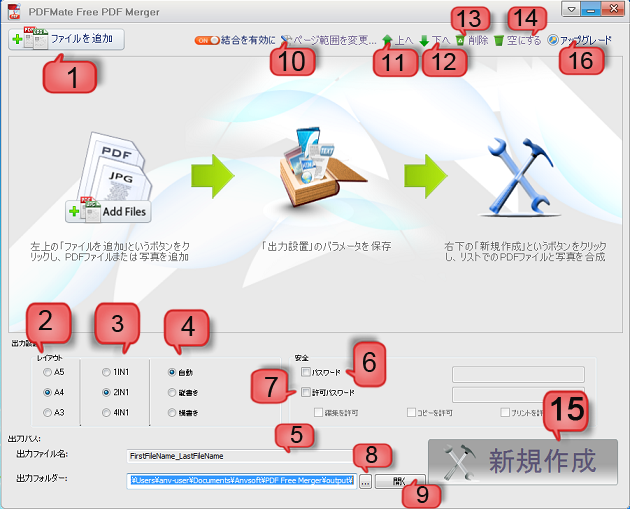Viewport: 630px width, 509px height.
Task: Click the password input field
Action: point(518,374)
